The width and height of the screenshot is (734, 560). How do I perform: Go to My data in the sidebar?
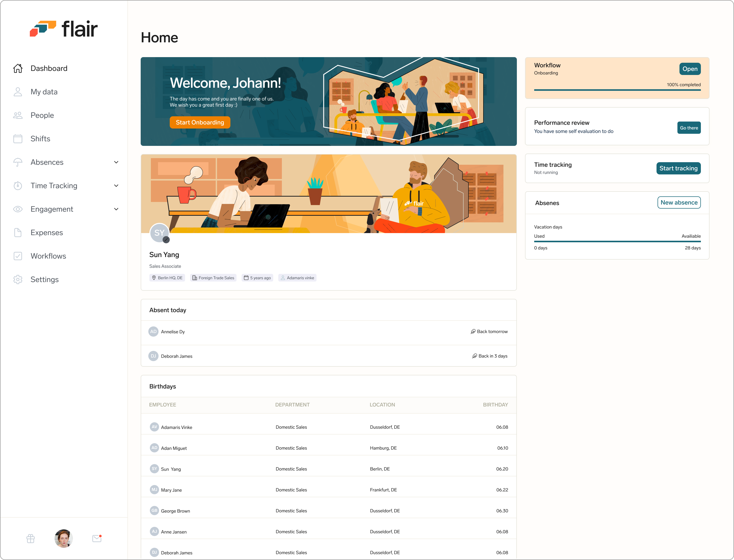(x=44, y=92)
